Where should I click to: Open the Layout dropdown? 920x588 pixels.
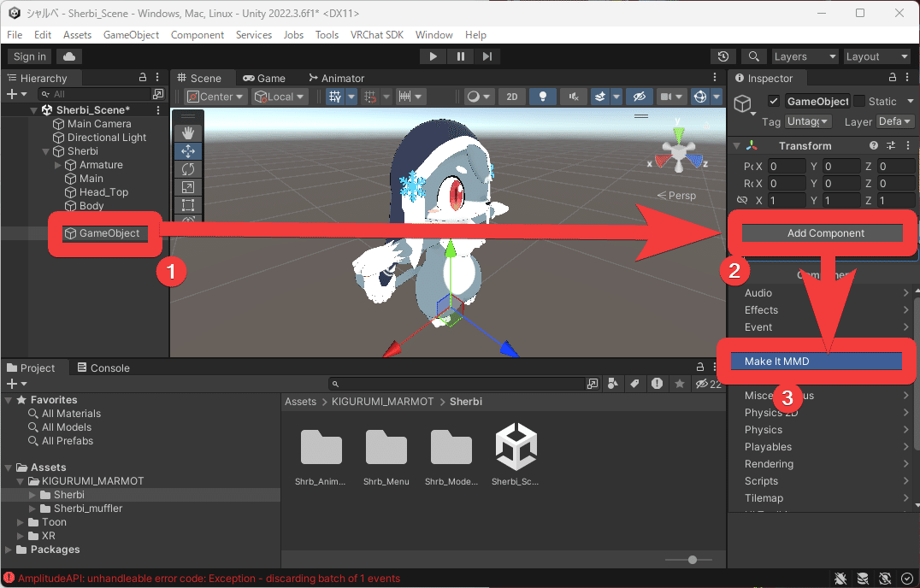pyautogui.click(x=876, y=56)
